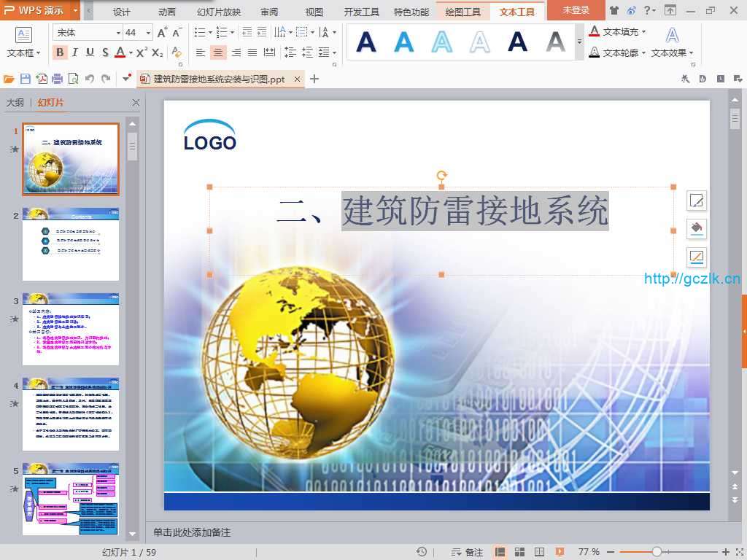Open the font name dropdown showing 宋体
747x560 pixels.
tap(117, 33)
